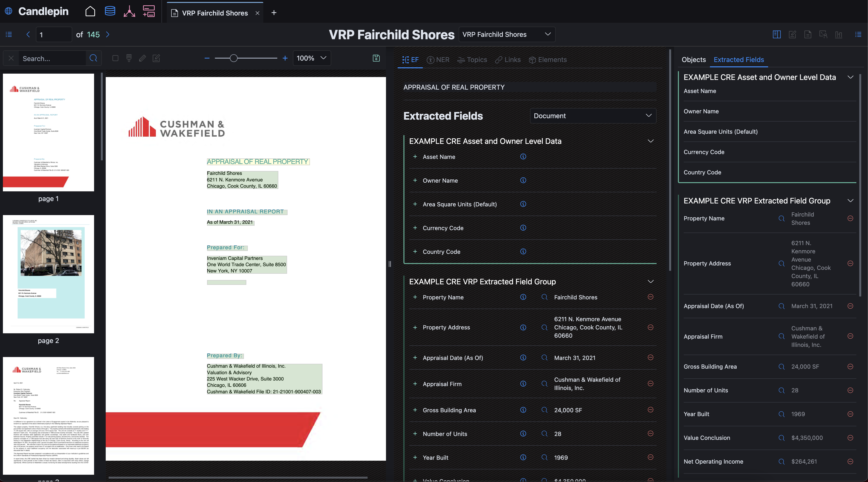Open the pink graph network icon
The height and width of the screenshot is (482, 868).
(x=129, y=12)
